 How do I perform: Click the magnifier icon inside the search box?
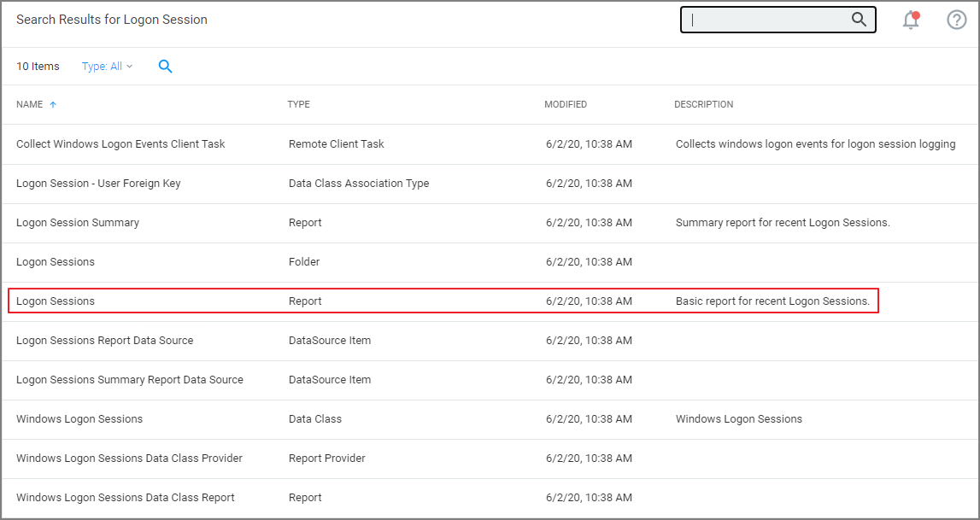(859, 19)
